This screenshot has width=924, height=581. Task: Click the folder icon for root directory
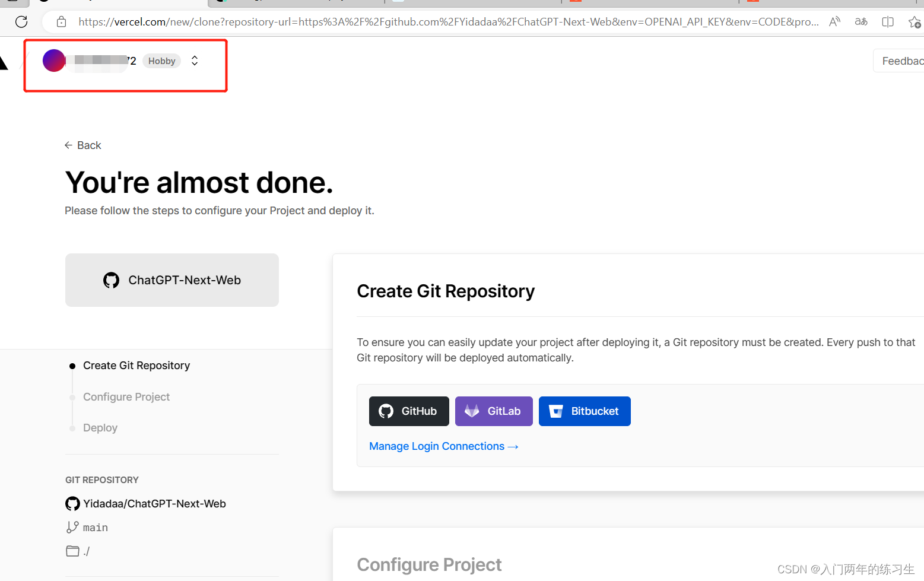click(72, 551)
